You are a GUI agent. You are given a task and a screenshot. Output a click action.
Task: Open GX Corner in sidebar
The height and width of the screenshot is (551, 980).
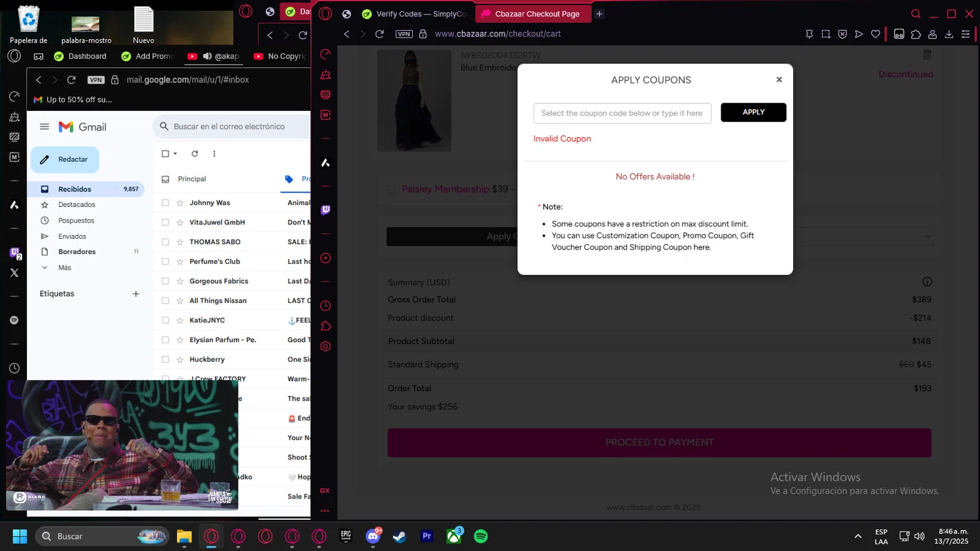pyautogui.click(x=325, y=490)
